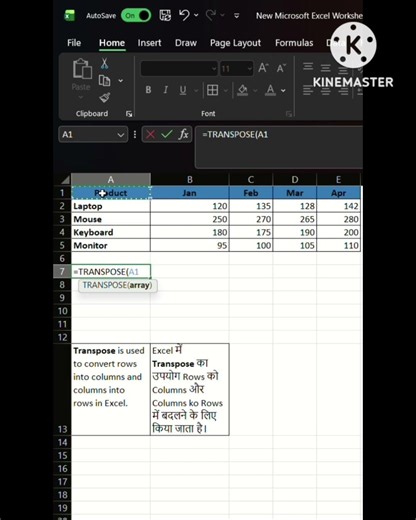Screen dimensions: 416x520
Task: Open Underline style dropdown
Action: coord(196,90)
